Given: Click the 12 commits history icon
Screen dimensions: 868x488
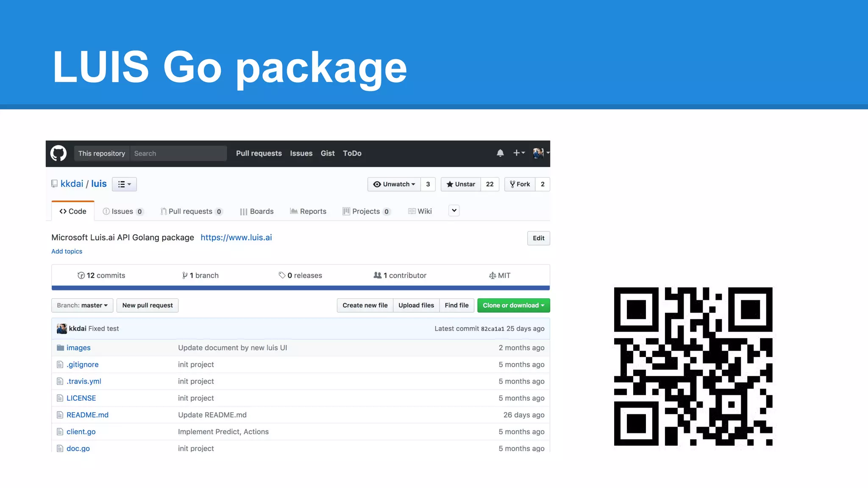Looking at the screenshot, I should click(81, 275).
